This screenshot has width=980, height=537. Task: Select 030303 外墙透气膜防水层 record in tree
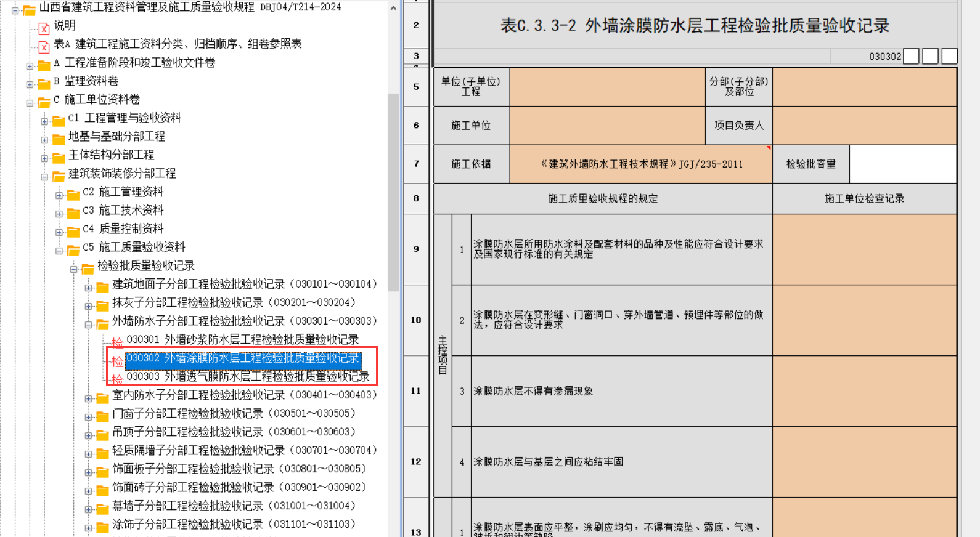(248, 376)
